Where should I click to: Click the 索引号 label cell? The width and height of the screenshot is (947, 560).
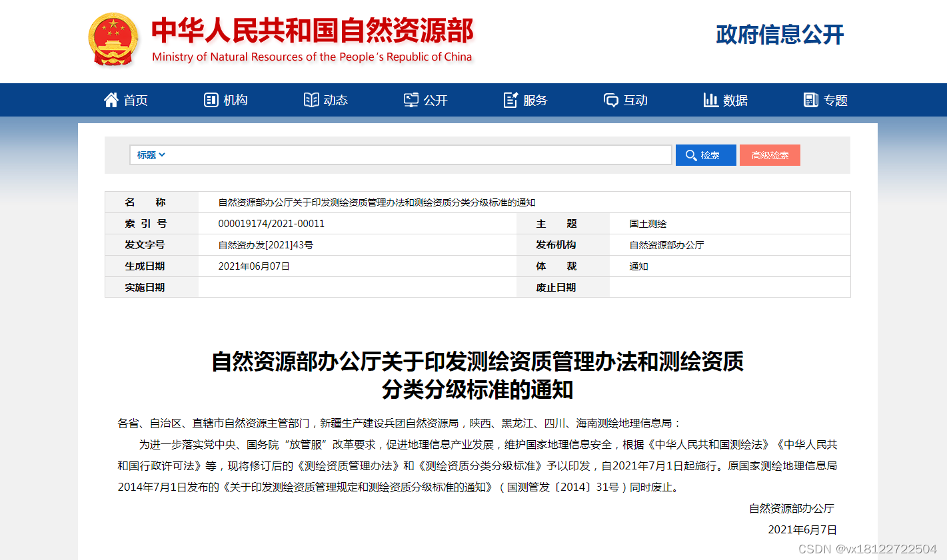[x=151, y=224]
